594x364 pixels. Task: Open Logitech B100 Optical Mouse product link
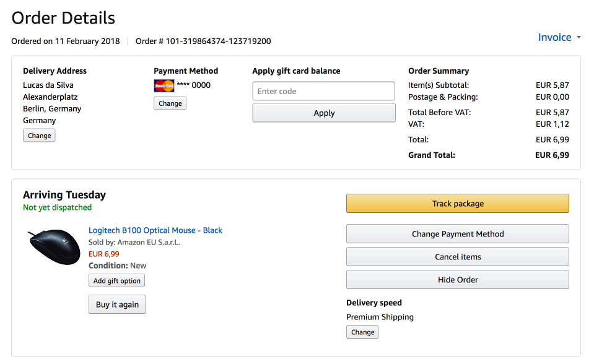tap(155, 230)
